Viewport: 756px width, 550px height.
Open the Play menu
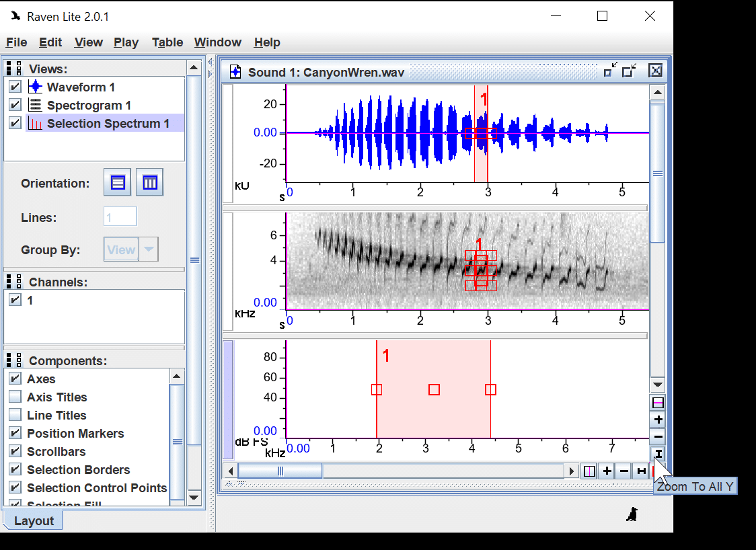[x=126, y=42]
